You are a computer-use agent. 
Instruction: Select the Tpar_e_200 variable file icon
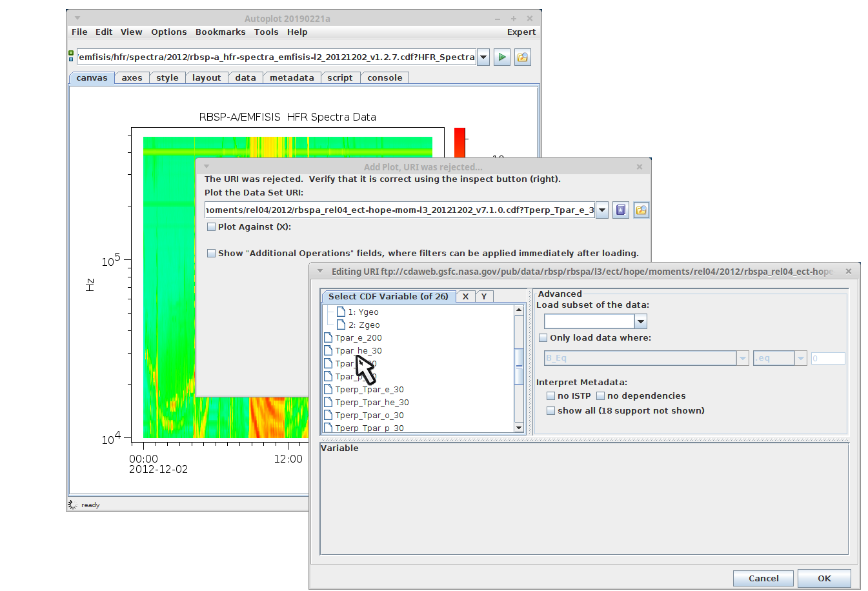tap(328, 338)
